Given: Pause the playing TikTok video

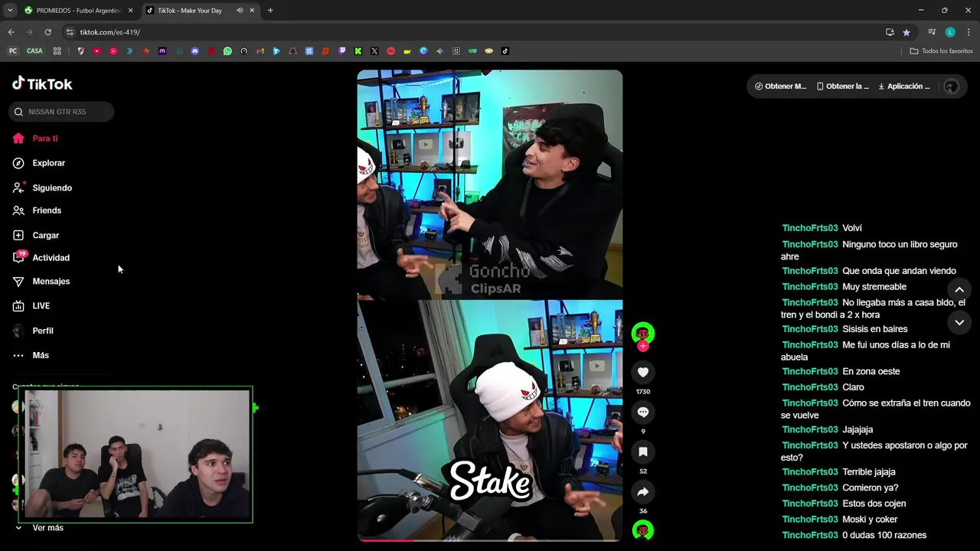Looking at the screenshot, I should point(490,305).
